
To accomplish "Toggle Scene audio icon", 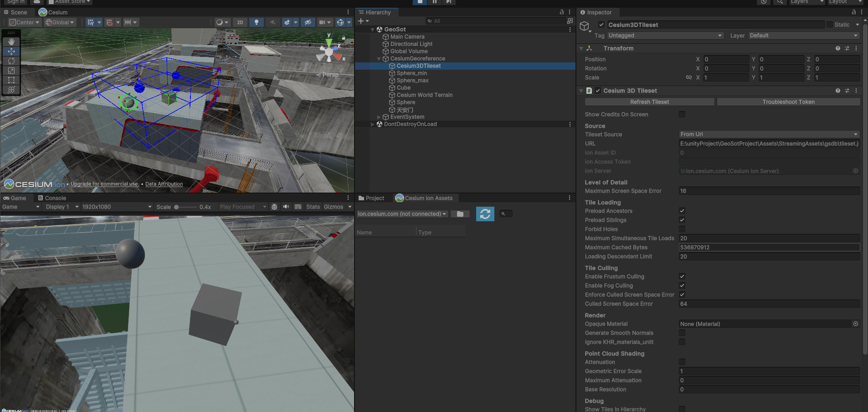I will tap(273, 22).
